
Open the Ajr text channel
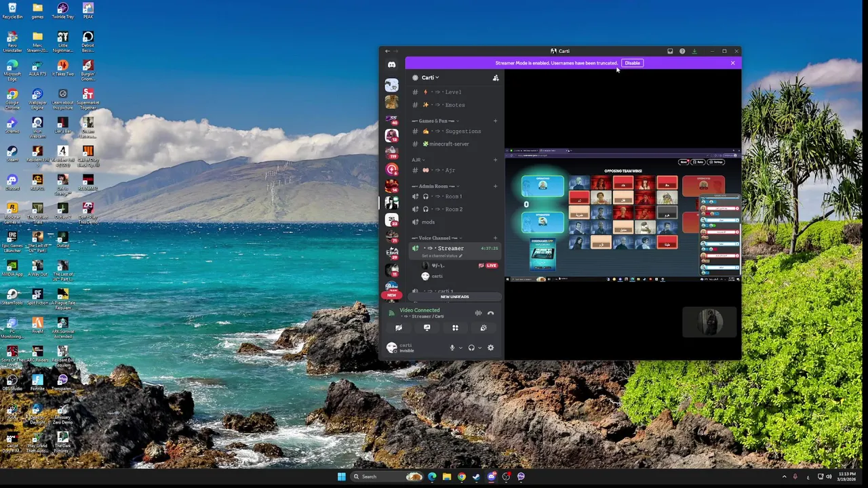click(x=456, y=170)
